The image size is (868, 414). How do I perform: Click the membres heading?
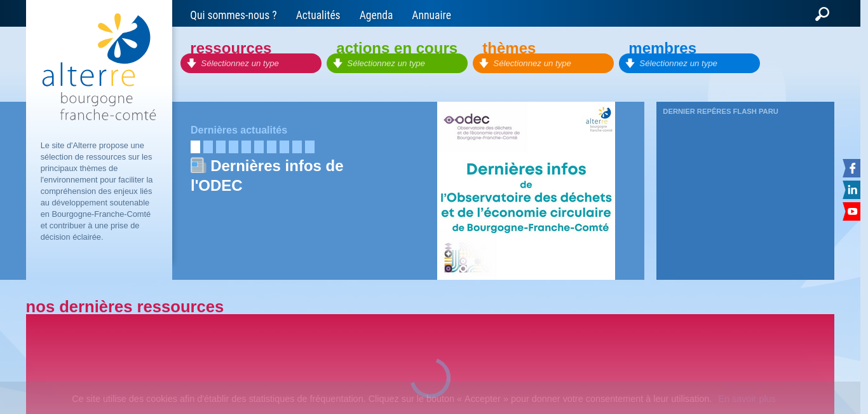click(x=662, y=48)
